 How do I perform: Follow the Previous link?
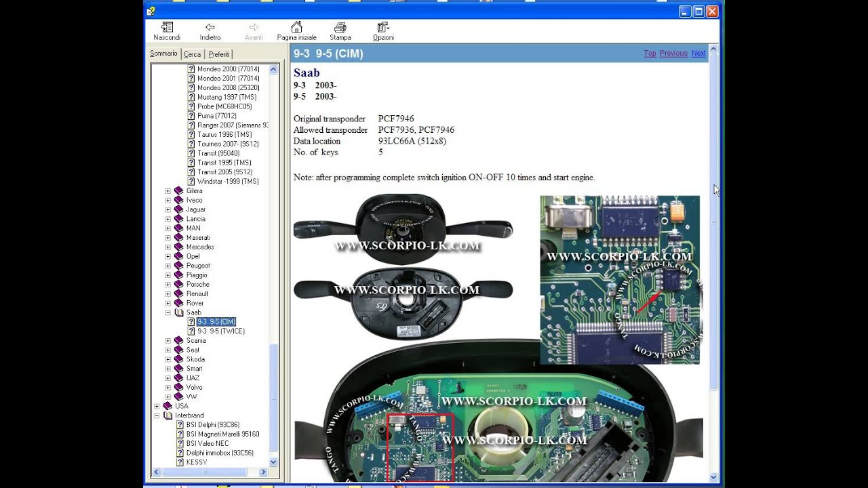[x=673, y=54]
